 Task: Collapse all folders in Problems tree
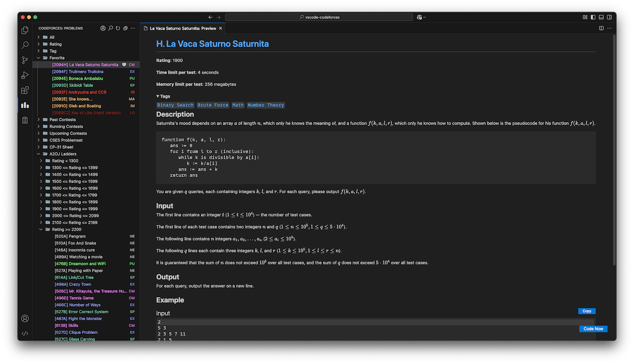125,28
